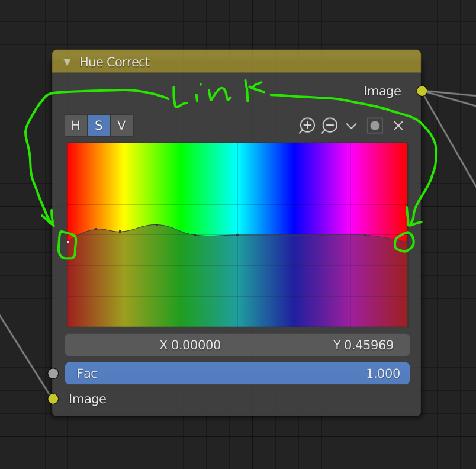The height and width of the screenshot is (469, 476).
Task: Select the V curve channel
Action: 122,126
